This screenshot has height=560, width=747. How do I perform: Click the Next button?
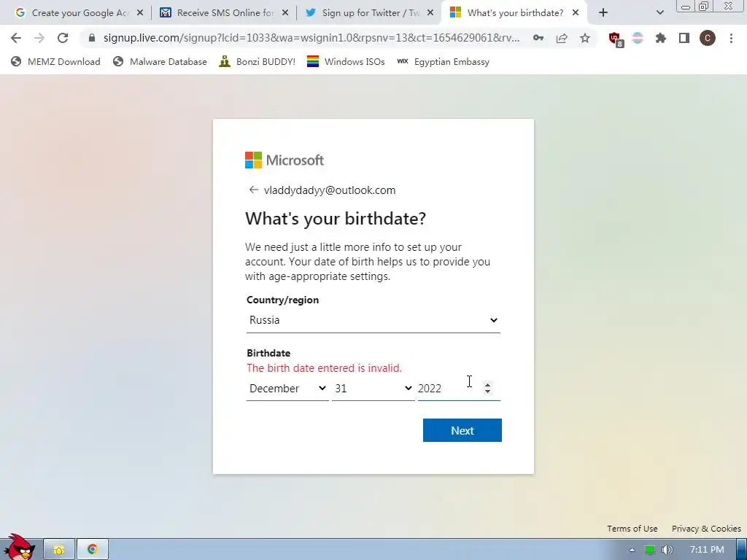tap(462, 430)
